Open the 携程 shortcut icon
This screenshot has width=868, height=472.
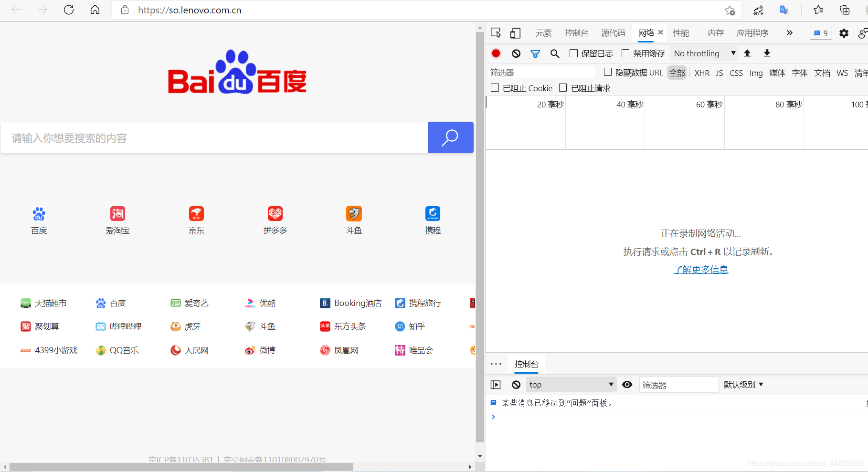point(433,213)
